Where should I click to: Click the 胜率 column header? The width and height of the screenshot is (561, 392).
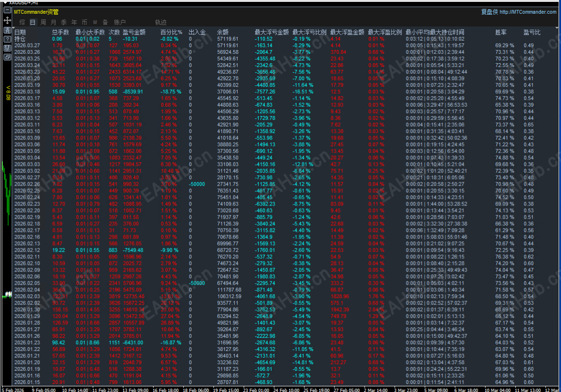point(501,32)
